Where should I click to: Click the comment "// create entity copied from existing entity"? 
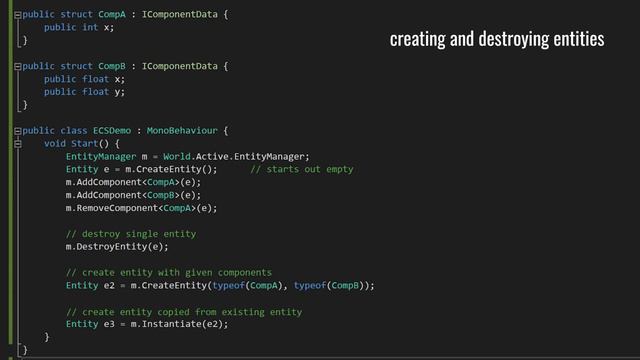tap(184, 312)
